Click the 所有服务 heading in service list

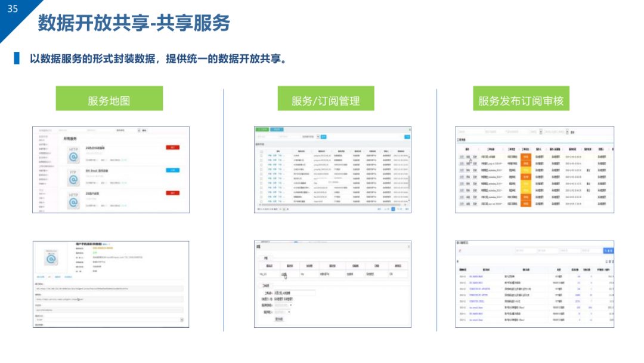pos(70,139)
